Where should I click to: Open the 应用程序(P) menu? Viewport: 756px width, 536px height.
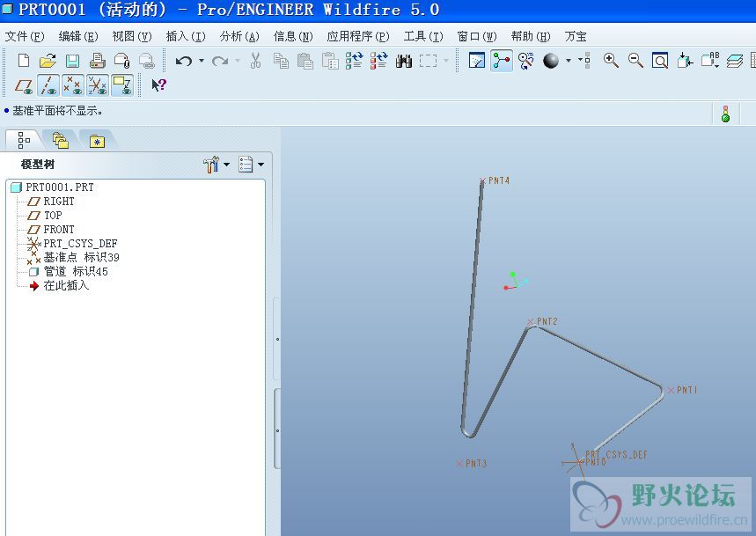tap(358, 36)
